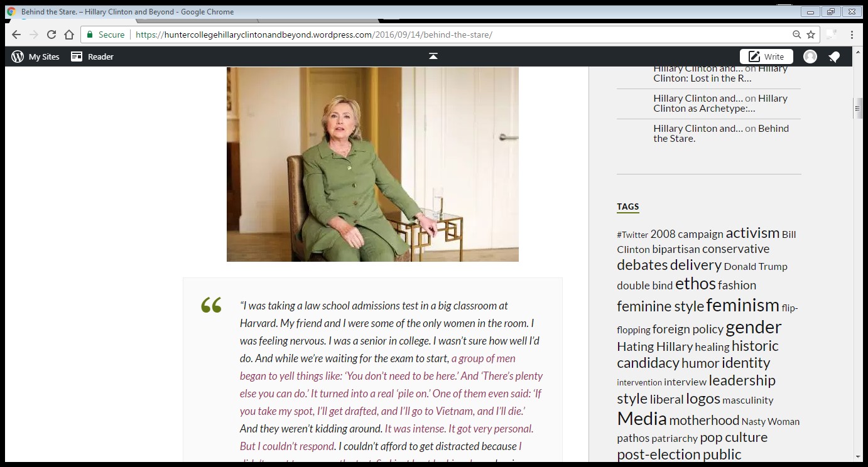This screenshot has height=467, width=868.
Task: Open the feminism tag
Action: pyautogui.click(x=742, y=305)
